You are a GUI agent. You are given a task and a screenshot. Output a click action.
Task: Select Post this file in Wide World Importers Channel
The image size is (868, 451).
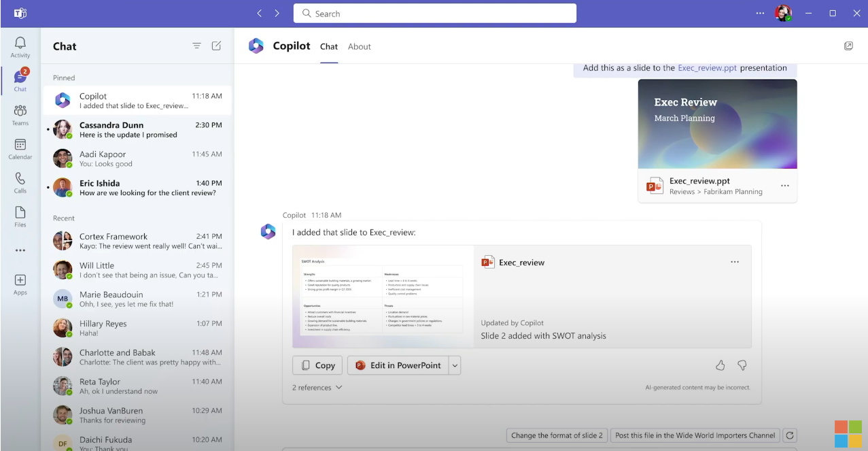[x=695, y=435]
